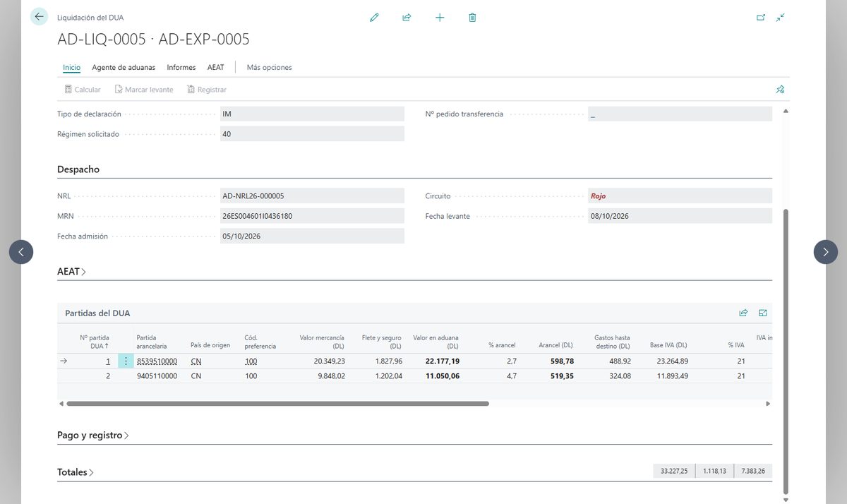This screenshot has height=504, width=847.
Task: Expand Partidas del DUA to full view
Action: 763,313
